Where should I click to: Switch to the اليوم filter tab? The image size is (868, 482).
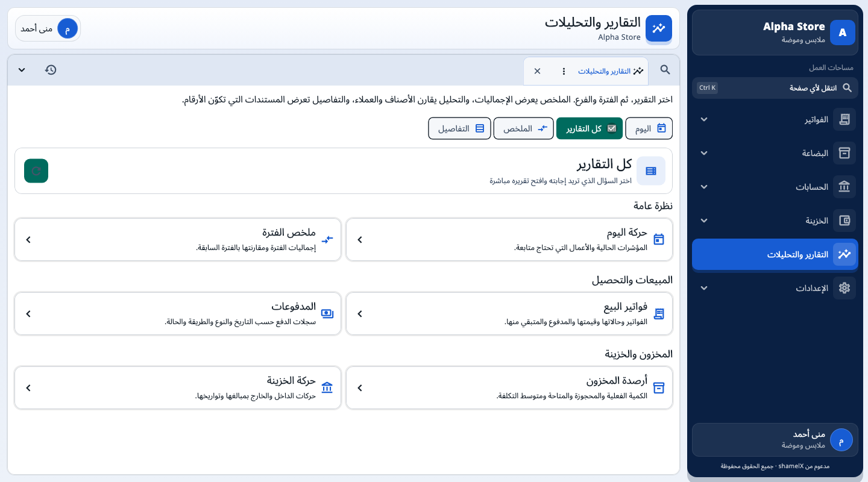click(x=649, y=128)
